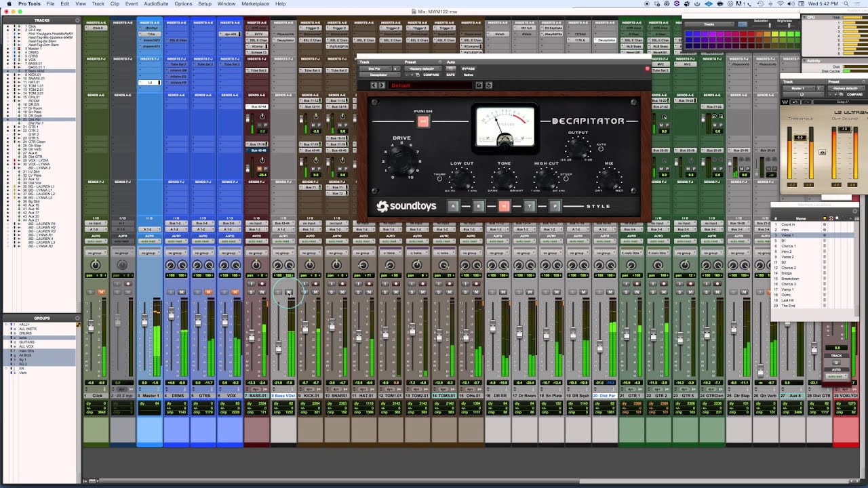Open the Memory Locations window menu button
Viewport: 868px width, 488px height.
(x=855, y=211)
